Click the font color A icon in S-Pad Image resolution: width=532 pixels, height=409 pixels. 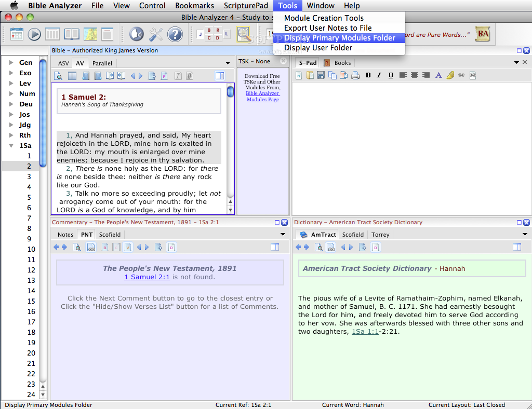(438, 75)
